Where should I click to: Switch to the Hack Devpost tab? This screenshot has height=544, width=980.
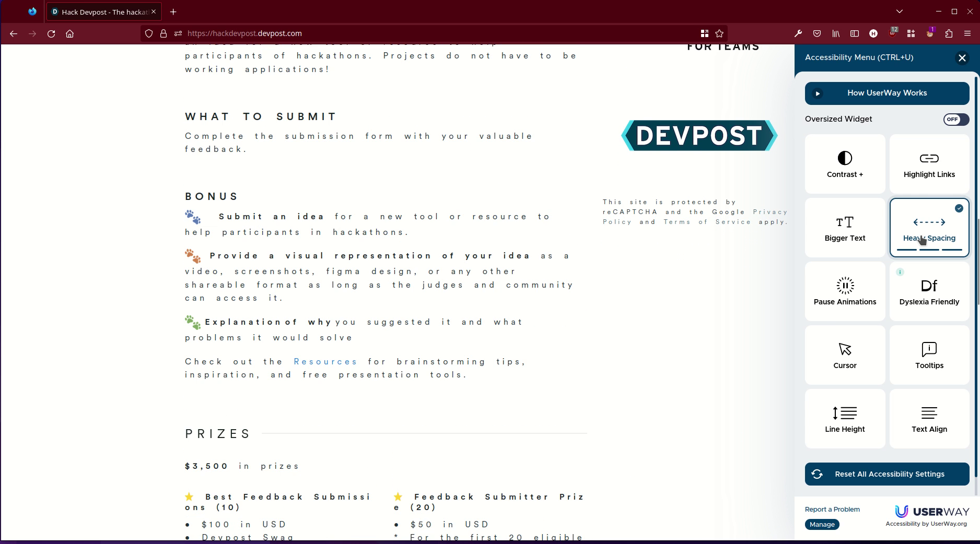(99, 11)
